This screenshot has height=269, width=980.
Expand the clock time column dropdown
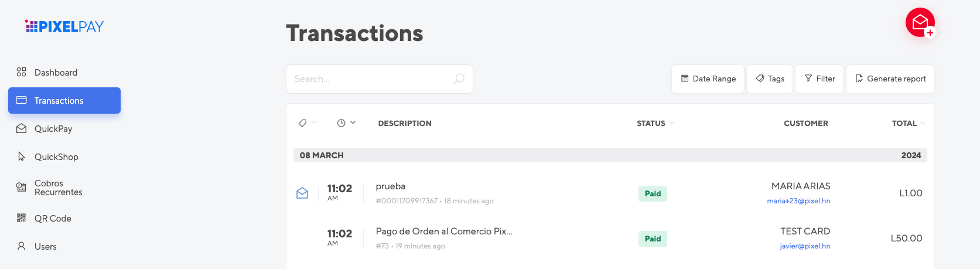point(347,123)
